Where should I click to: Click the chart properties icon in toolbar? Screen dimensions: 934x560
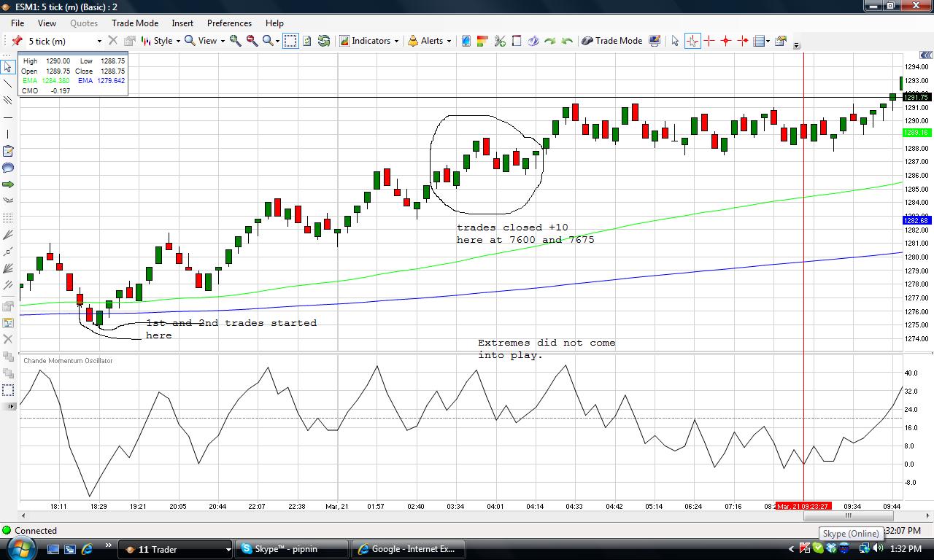click(x=781, y=41)
